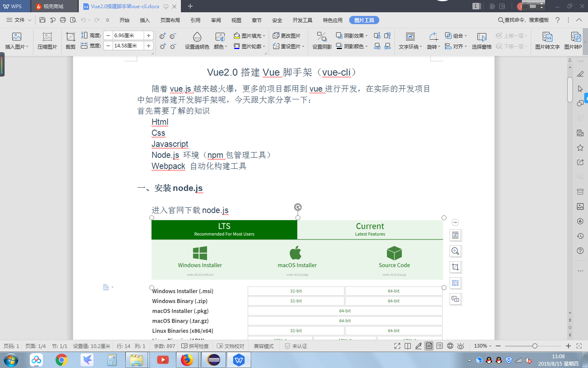The height and width of the screenshot is (368, 588).
Task: Click the star favorites icon in right sidebar
Action: (x=580, y=148)
